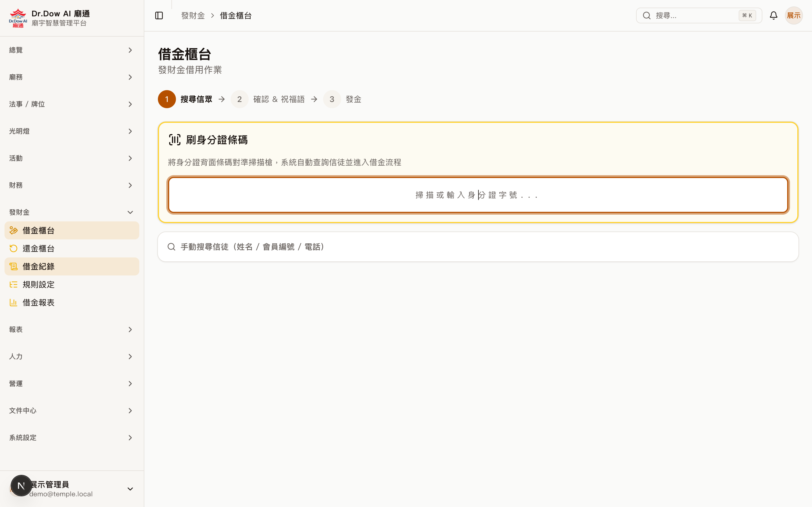The image size is (812, 507).
Task: Expand the 總覽 section chevron
Action: (130, 50)
